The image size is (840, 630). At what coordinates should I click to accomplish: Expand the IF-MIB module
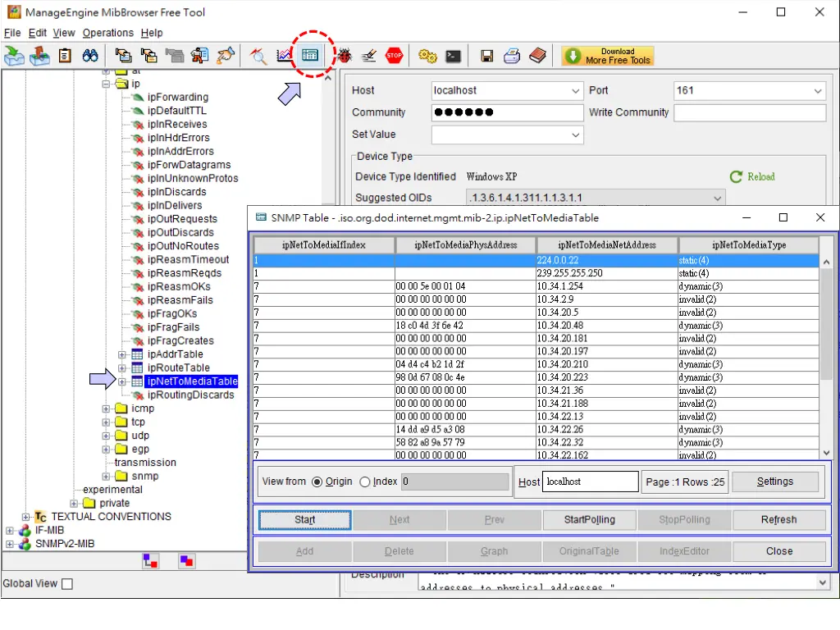tap(10, 531)
